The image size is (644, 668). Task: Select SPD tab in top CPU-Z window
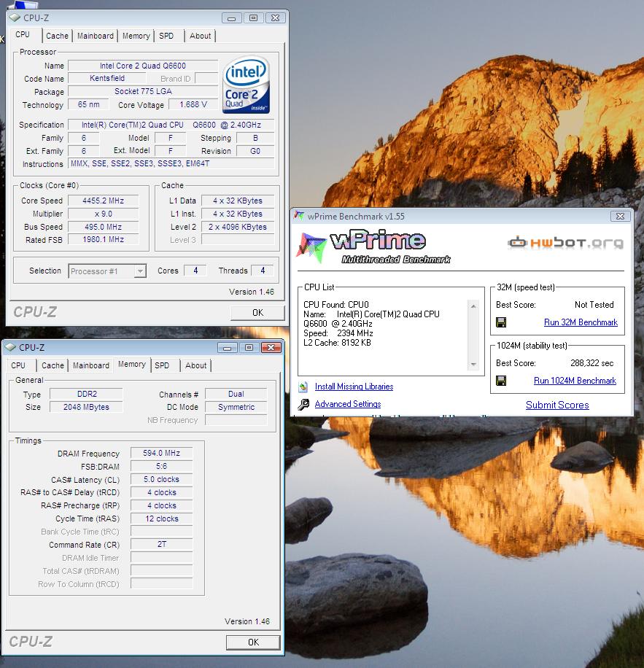tap(166, 36)
